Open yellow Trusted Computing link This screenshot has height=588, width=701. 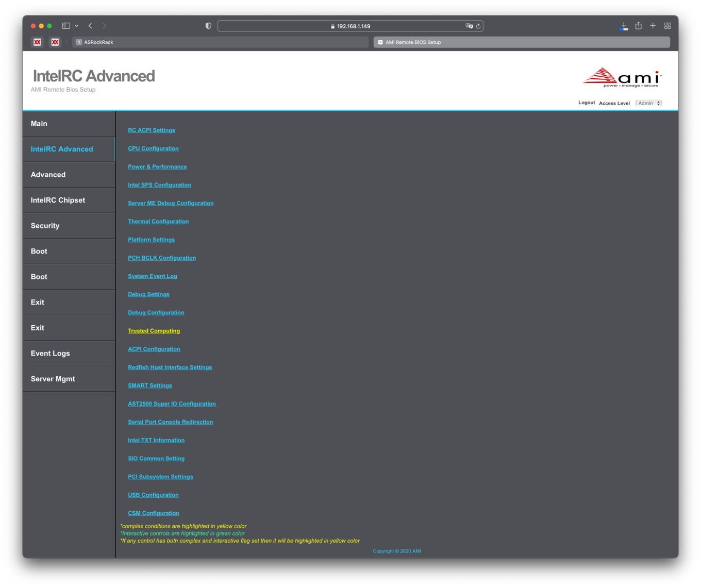(x=154, y=331)
